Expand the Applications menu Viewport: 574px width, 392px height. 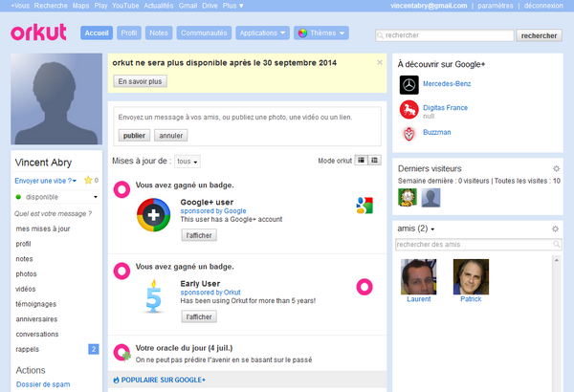pyautogui.click(x=262, y=33)
